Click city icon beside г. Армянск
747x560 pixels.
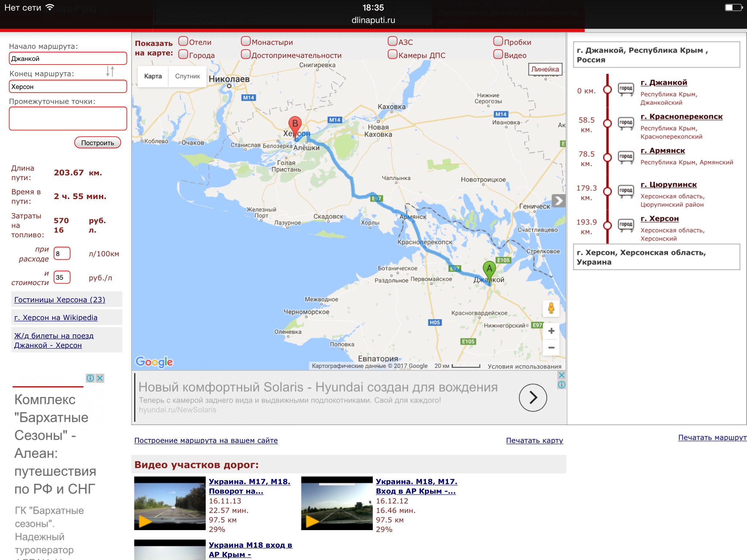coord(626,157)
